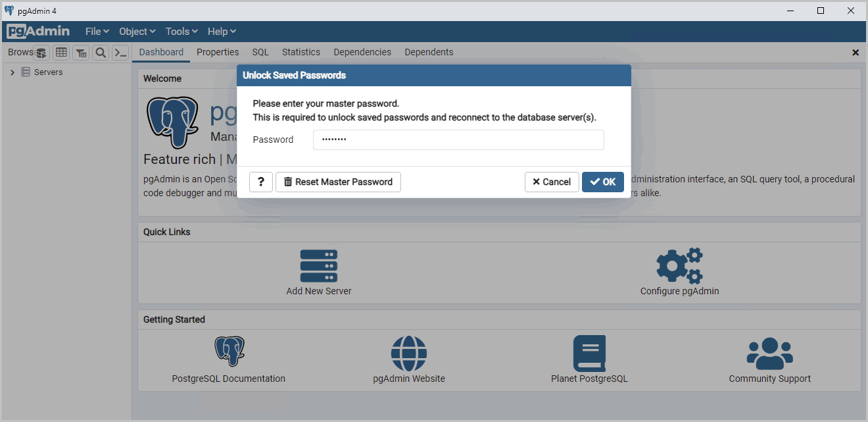Open the Search Objects magnifier icon
868x422 pixels.
point(101,53)
